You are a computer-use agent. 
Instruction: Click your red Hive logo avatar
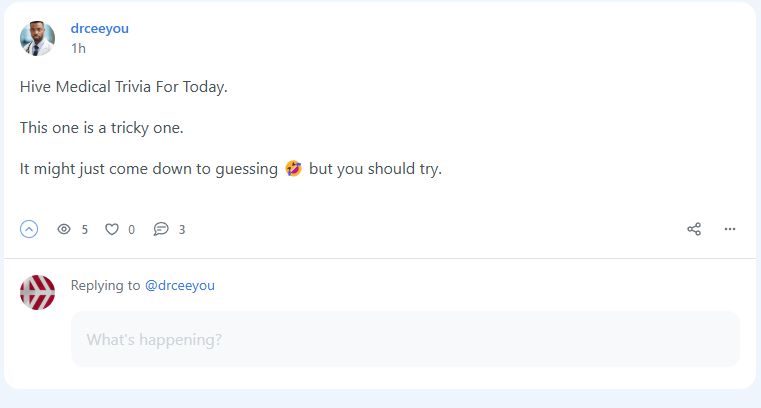37,293
